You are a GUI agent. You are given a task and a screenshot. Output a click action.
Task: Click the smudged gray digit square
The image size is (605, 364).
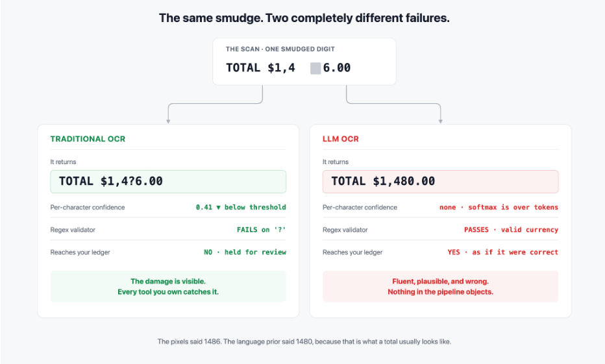click(315, 68)
